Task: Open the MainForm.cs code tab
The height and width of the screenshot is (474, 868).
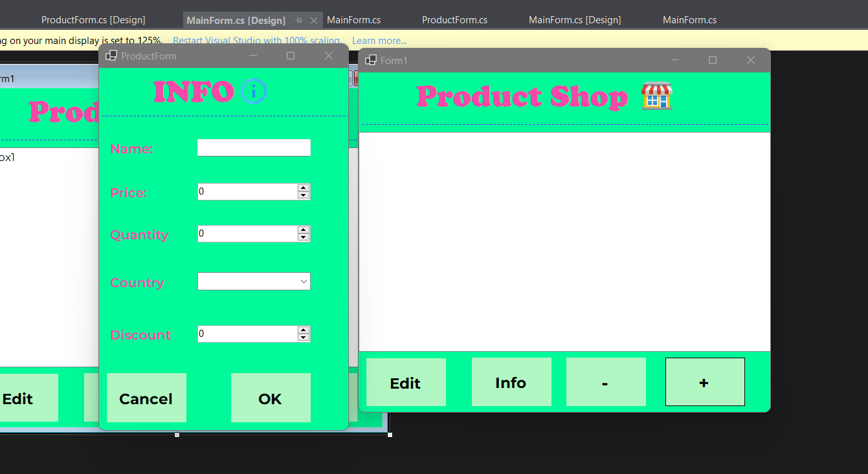Action: [x=353, y=19]
